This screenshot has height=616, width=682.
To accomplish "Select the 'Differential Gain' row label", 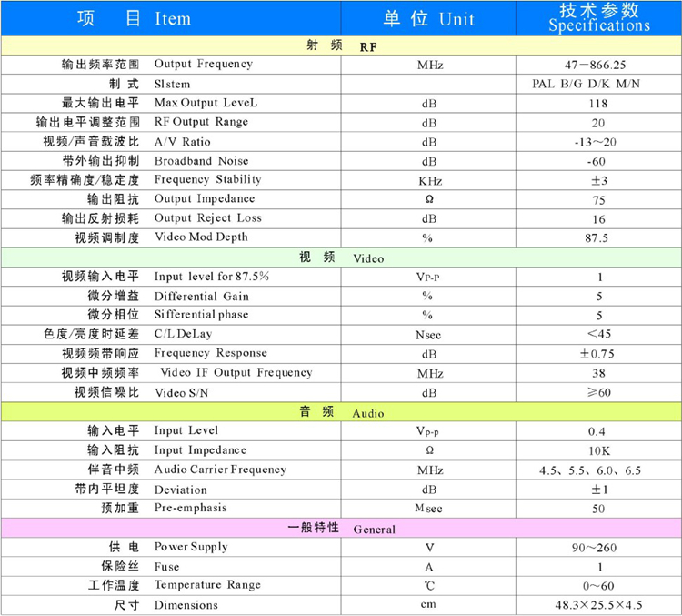I will click(x=199, y=297).
